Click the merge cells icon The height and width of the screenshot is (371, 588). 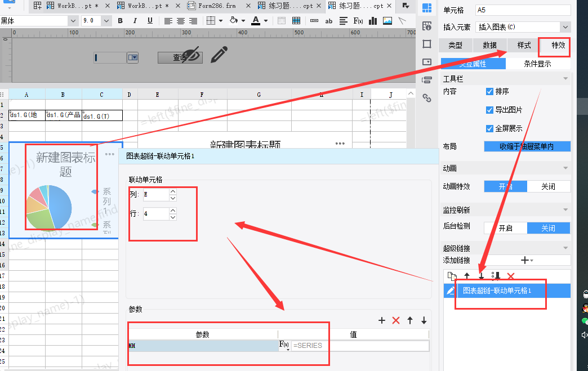(282, 21)
